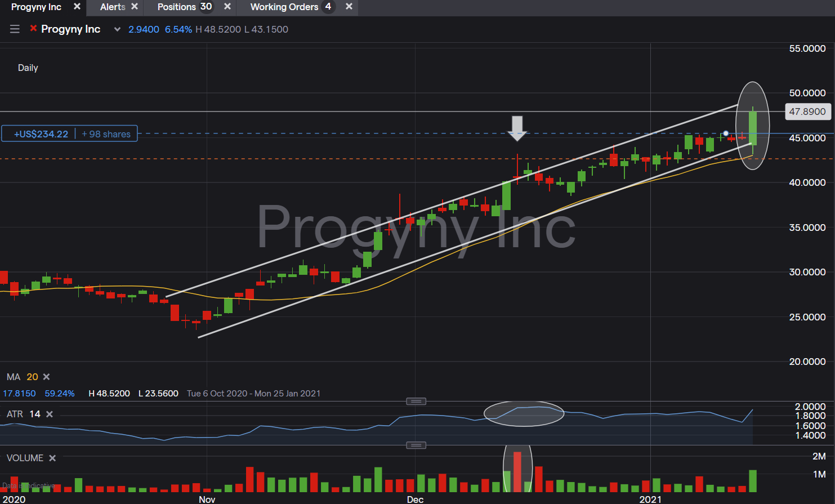Select the Daily timeframe label

coord(28,68)
